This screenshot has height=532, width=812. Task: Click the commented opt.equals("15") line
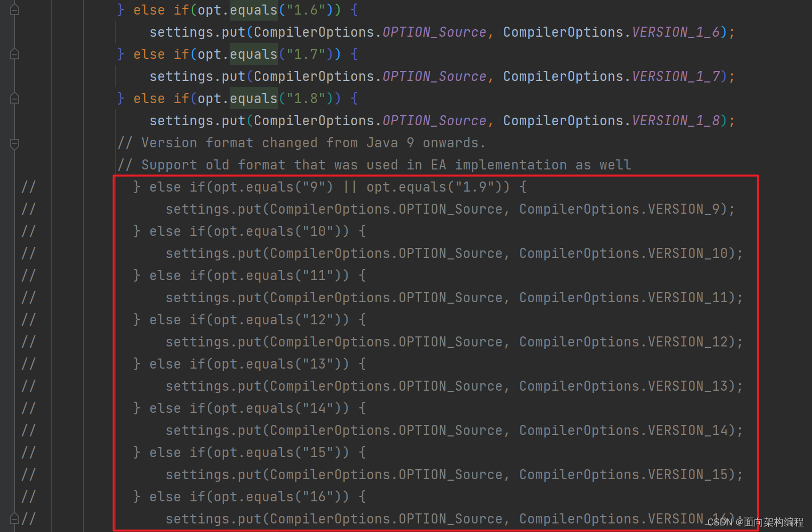coord(250,453)
